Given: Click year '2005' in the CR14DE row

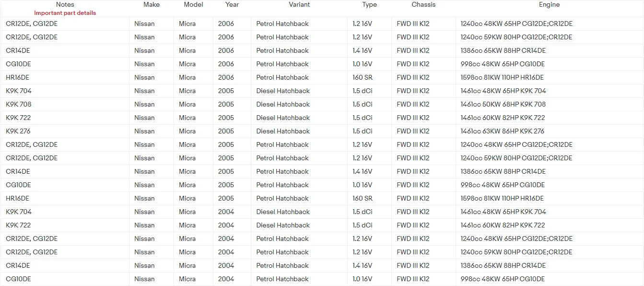Looking at the screenshot, I should pyautogui.click(x=226, y=171).
